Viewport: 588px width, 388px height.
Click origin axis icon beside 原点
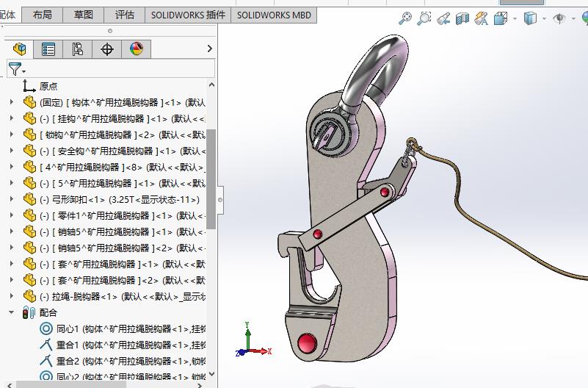click(29, 86)
